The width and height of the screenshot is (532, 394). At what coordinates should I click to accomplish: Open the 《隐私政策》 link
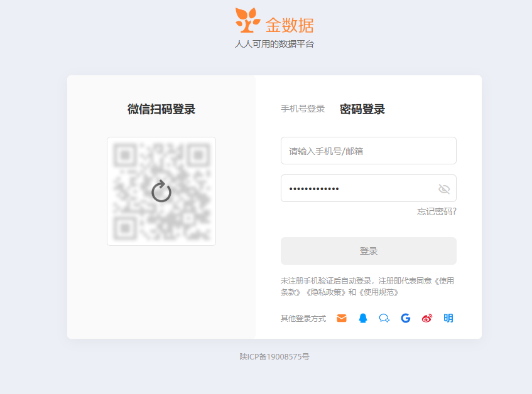coord(326,292)
